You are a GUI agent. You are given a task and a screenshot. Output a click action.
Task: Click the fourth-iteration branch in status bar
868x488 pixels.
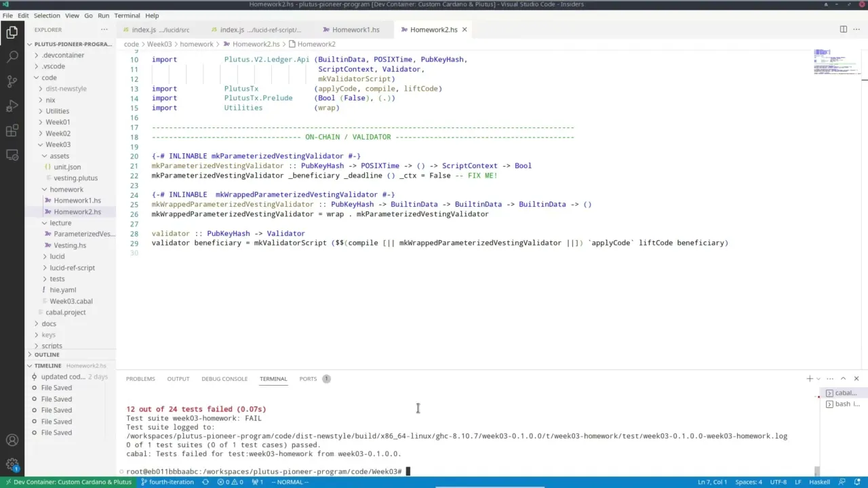[167, 482]
